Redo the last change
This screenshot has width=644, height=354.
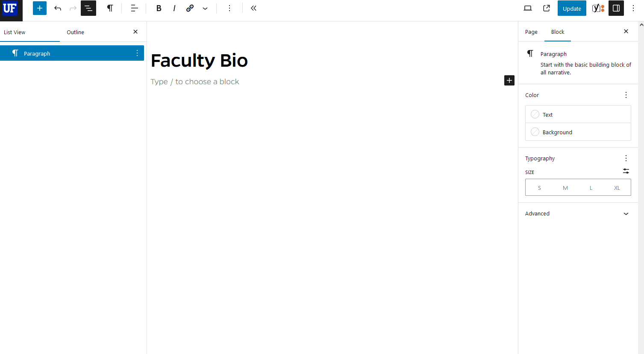point(73,8)
